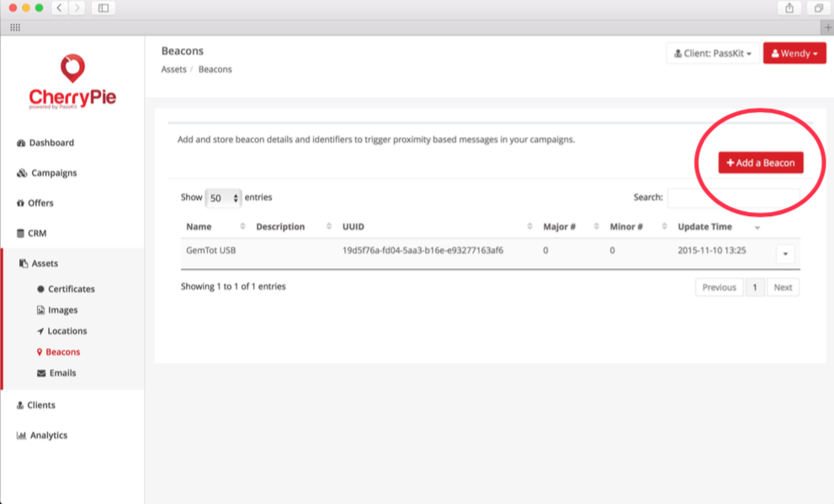Viewport: 834px width, 504px height.
Task: Click the UUID 19d5f76a-fd04-5aa3-b16e-e93277163af6
Action: [x=422, y=251]
